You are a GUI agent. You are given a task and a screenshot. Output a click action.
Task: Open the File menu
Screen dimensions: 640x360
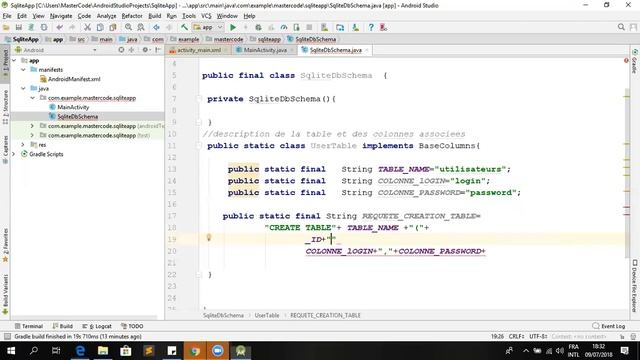click(7, 16)
